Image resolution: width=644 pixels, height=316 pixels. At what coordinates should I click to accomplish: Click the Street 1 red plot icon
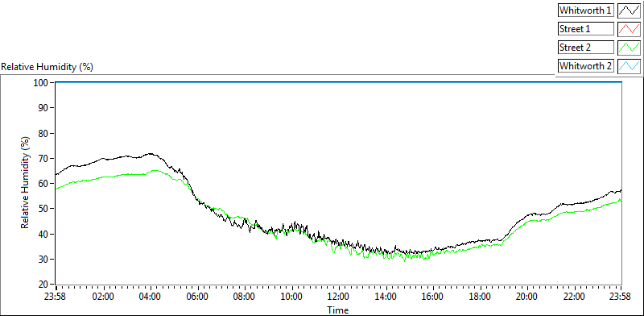point(629,29)
